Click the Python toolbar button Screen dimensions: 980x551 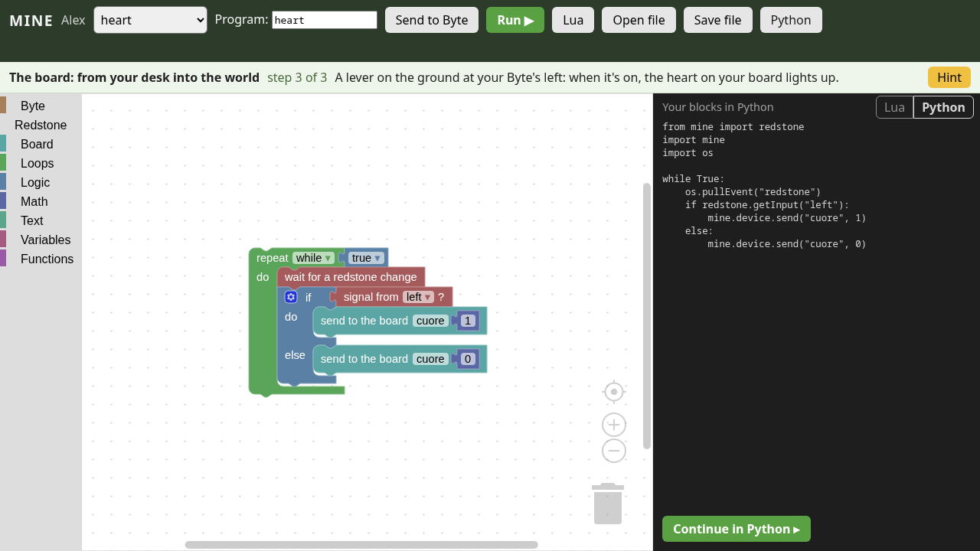[791, 20]
